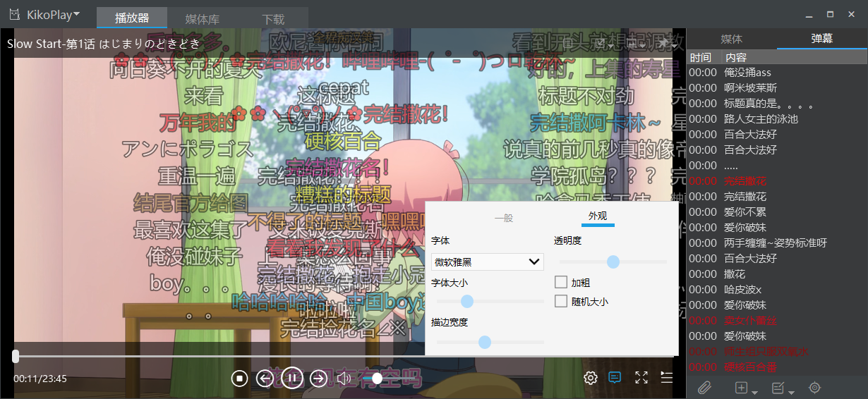Click the locate target icon

(x=815, y=387)
